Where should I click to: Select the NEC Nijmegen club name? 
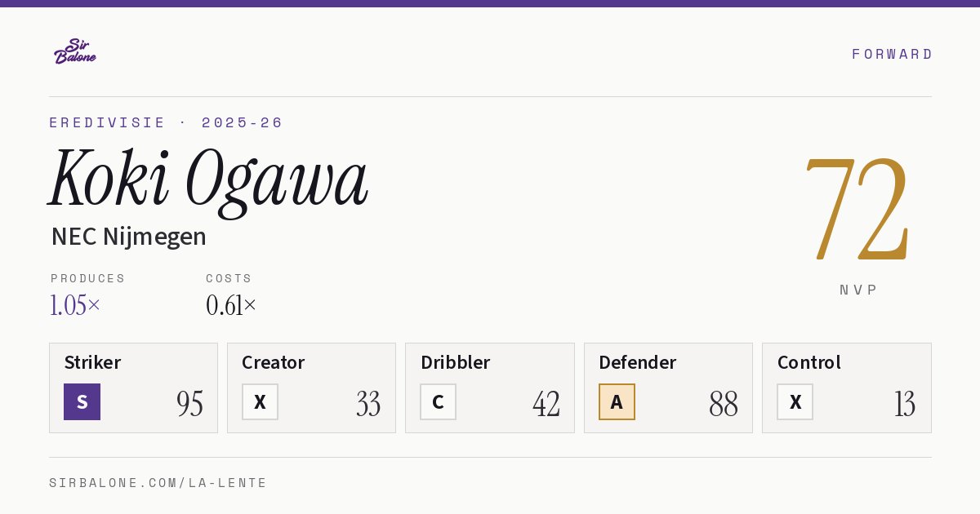pyautogui.click(x=128, y=237)
